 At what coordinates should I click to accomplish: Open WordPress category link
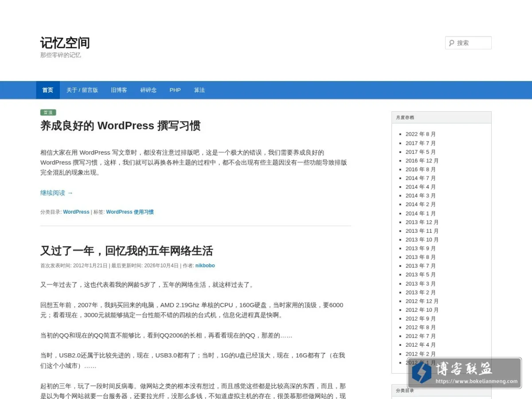[76, 212]
